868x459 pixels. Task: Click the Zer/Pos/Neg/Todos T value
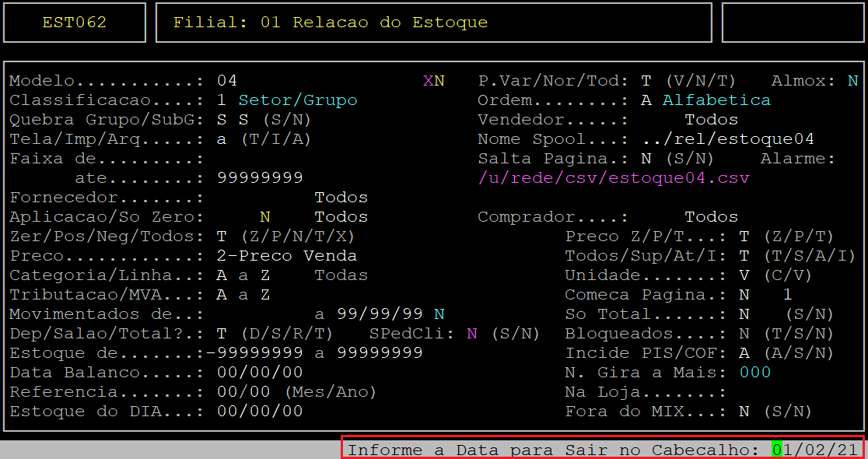222,237
